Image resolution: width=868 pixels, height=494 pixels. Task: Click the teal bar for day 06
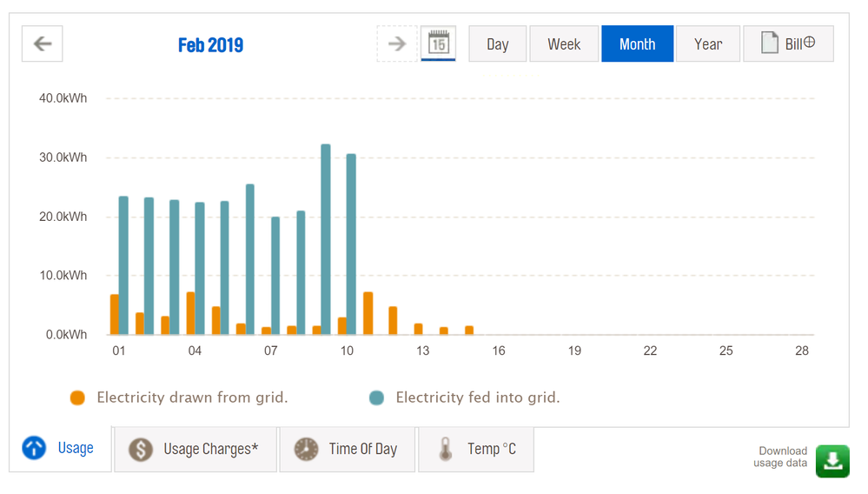(x=250, y=259)
